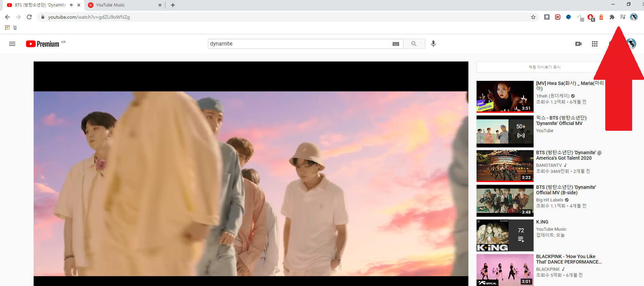The image size is (644, 286).
Task: Open Dynamite Official MV (B-side) title
Action: [x=566, y=190]
